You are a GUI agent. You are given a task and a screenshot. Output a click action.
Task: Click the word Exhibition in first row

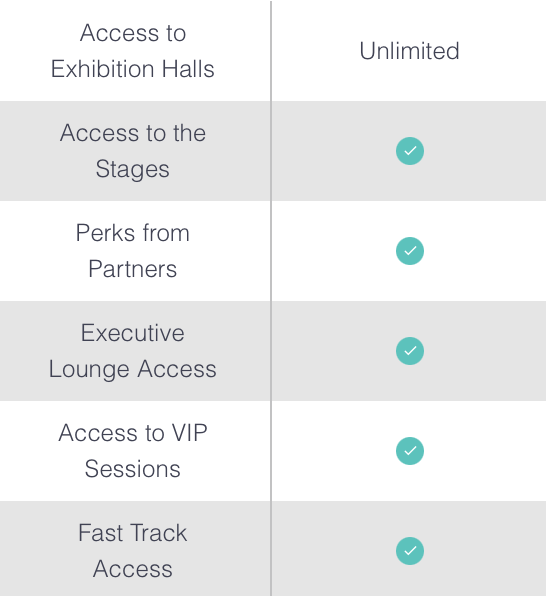[x=103, y=69]
